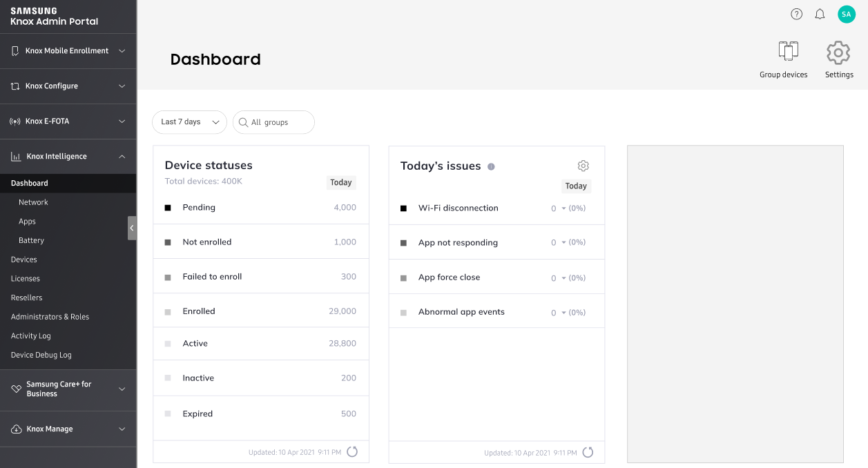Open the Last 7 days dropdown
868x468 pixels.
[x=189, y=122]
